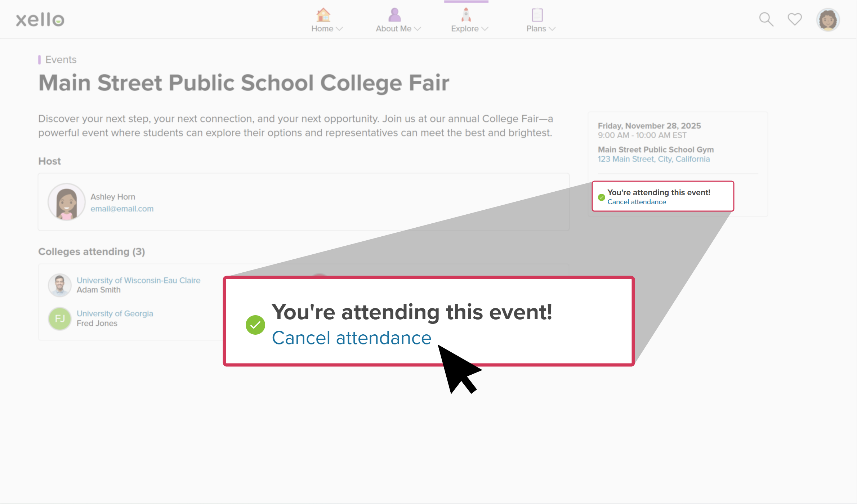Viewport: 857px width, 504px height.
Task: Open search using the magnifying glass icon
Action: pyautogui.click(x=766, y=19)
